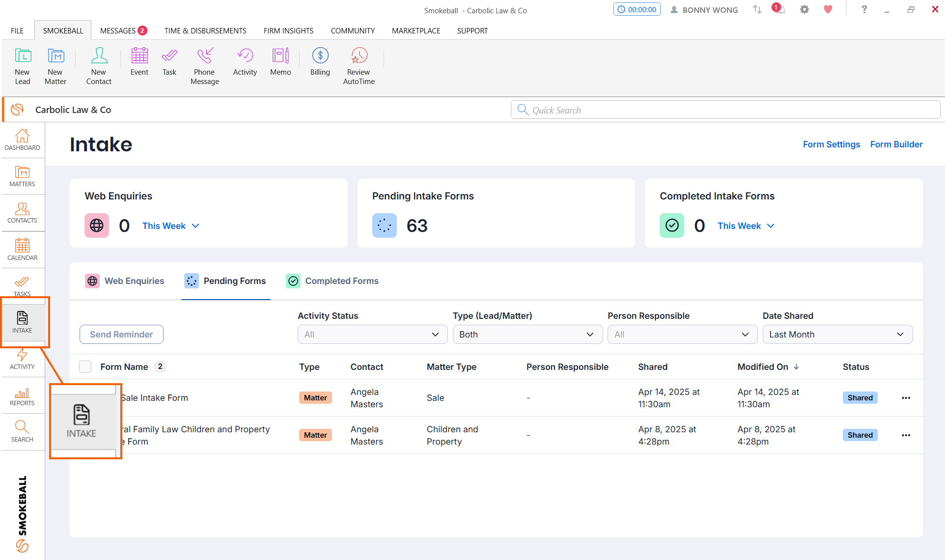Open the Type Lead/Matter Both dropdown
Image resolution: width=945 pixels, height=560 pixels.
tap(528, 335)
